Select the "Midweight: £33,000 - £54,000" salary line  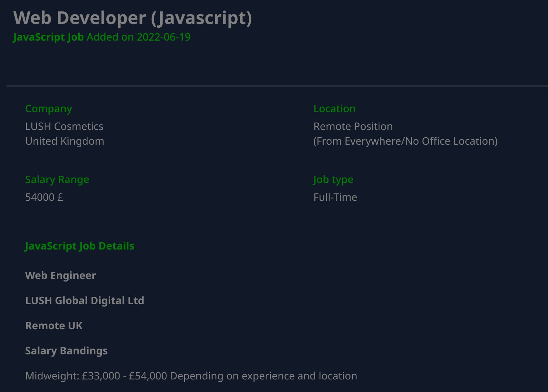pos(191,376)
